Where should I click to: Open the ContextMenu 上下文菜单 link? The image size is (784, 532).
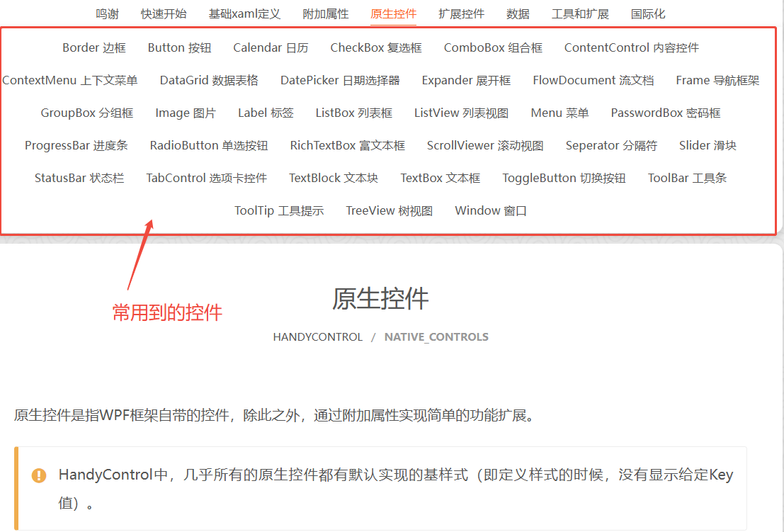click(x=70, y=81)
